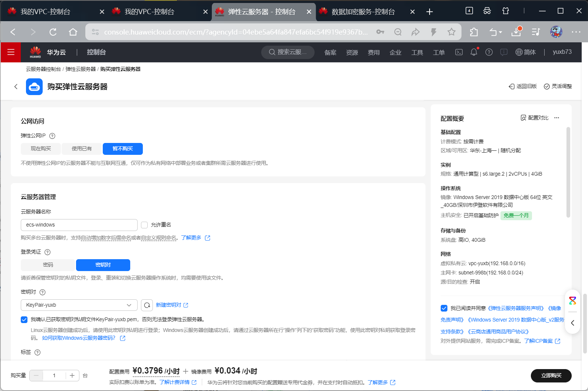The height and width of the screenshot is (391, 588).
Task: Open the 企业 header menu
Action: coord(395,52)
